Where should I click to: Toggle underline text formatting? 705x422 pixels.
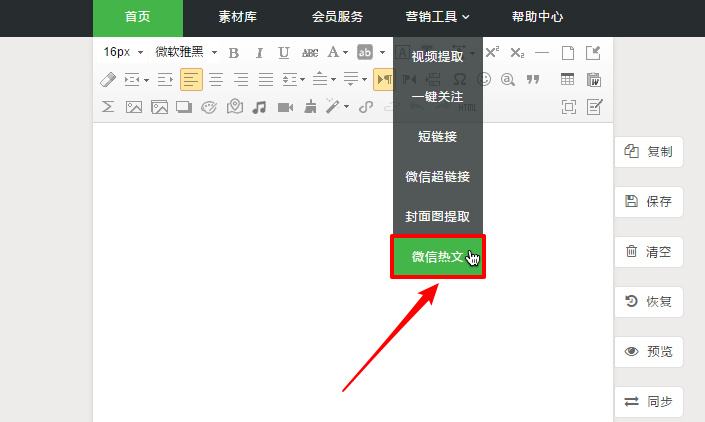point(284,53)
